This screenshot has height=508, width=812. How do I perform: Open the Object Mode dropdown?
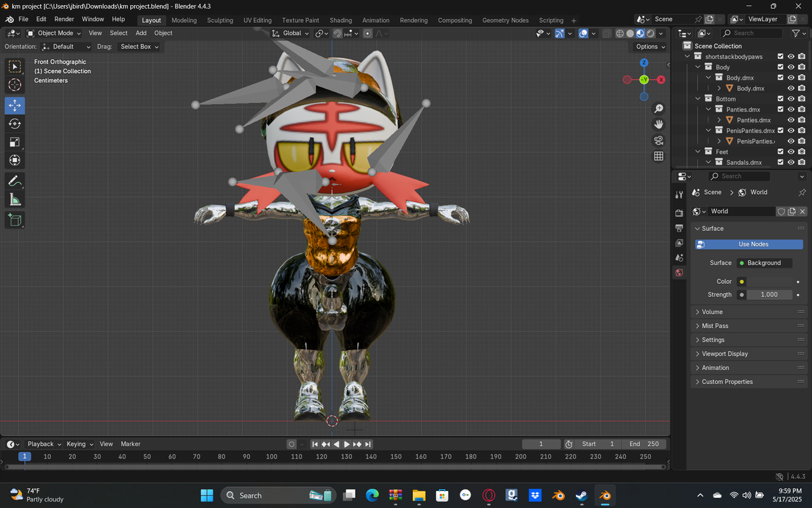pos(54,33)
